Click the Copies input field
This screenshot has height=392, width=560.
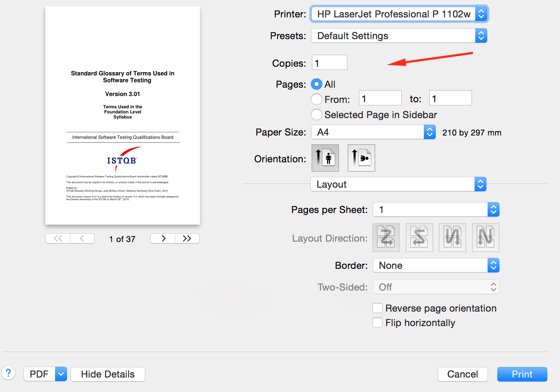(x=329, y=63)
